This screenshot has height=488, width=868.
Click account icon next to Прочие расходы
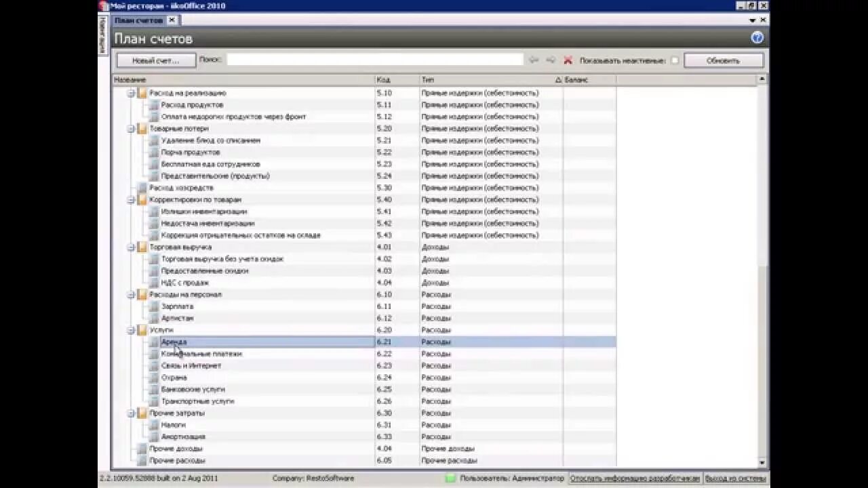point(142,460)
